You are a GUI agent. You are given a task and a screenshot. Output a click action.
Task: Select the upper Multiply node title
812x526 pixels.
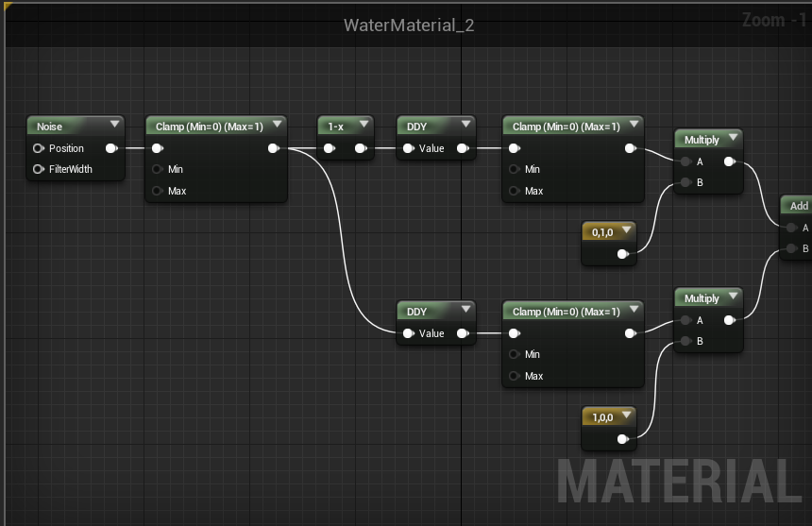[x=702, y=140]
